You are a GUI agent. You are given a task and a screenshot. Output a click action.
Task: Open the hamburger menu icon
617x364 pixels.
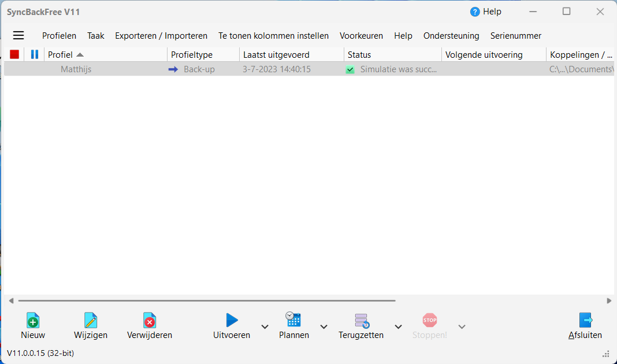click(18, 35)
